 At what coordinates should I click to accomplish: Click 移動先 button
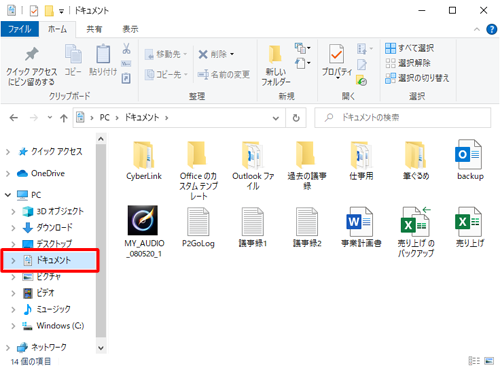pyautogui.click(x=166, y=54)
